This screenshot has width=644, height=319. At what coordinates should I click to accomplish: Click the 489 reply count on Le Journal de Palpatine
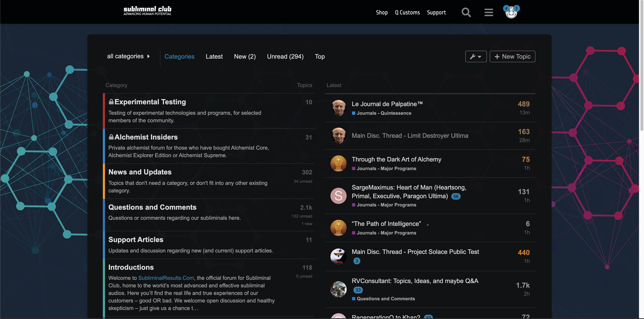[524, 104]
